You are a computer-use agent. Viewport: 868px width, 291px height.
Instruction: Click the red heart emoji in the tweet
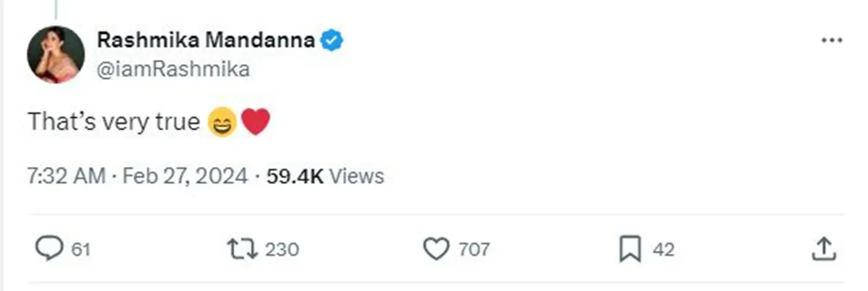[x=255, y=121]
